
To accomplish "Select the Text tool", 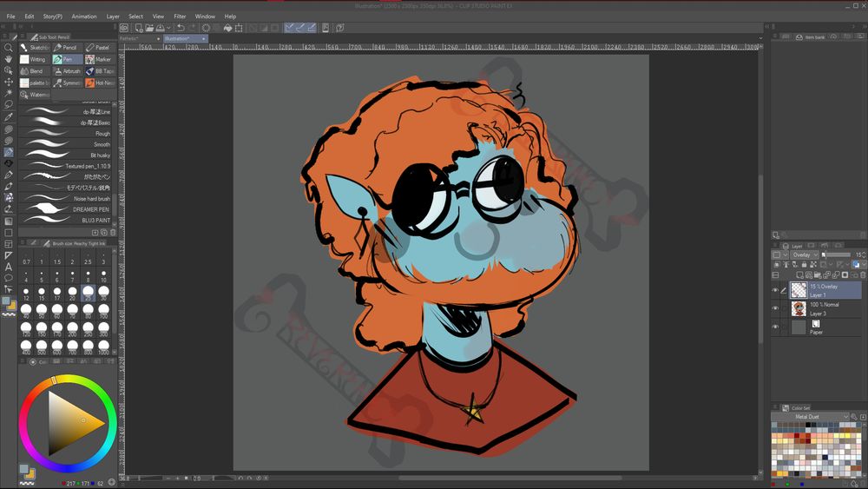I will coord(9,267).
